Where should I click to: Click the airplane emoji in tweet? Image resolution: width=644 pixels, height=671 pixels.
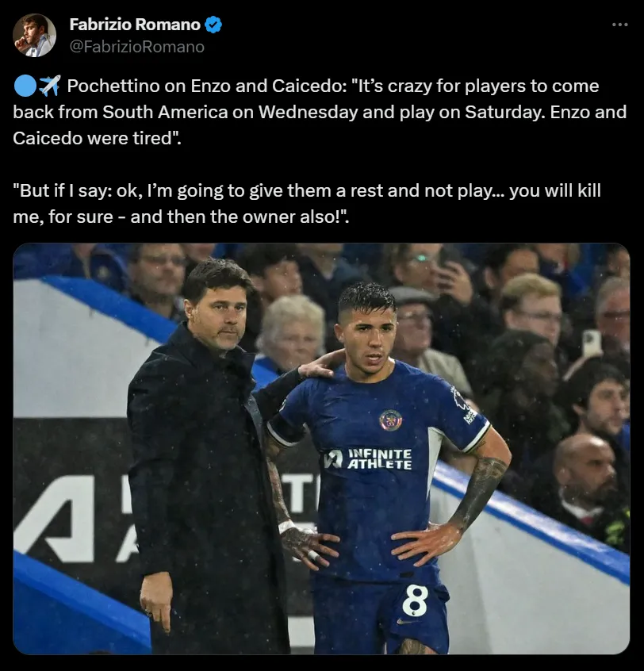pyautogui.click(x=49, y=86)
